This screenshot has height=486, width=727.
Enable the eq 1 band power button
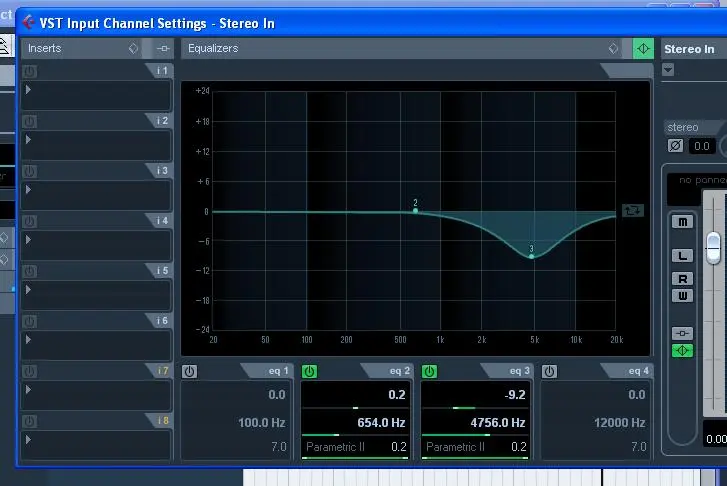coord(189,371)
